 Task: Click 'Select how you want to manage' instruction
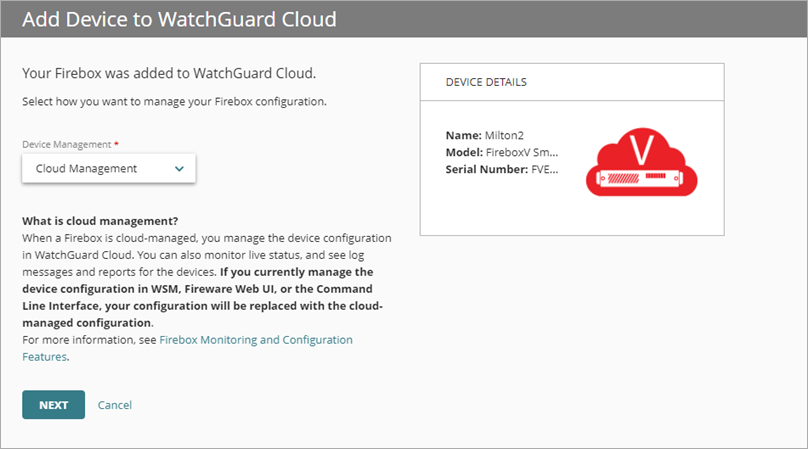coord(175,102)
